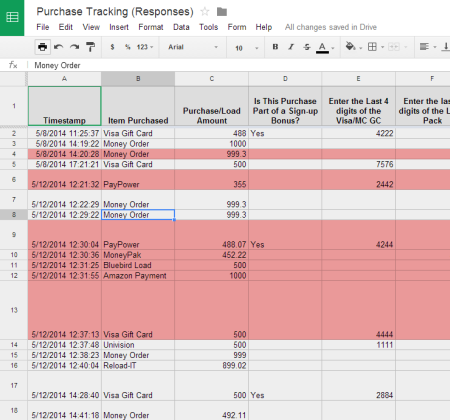Format as currency with dollar icon

click(x=112, y=47)
